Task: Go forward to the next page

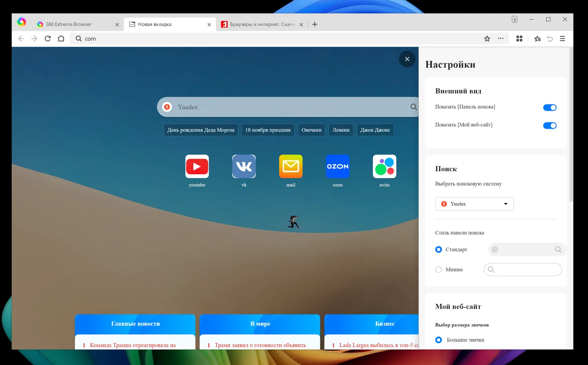Action: click(34, 38)
